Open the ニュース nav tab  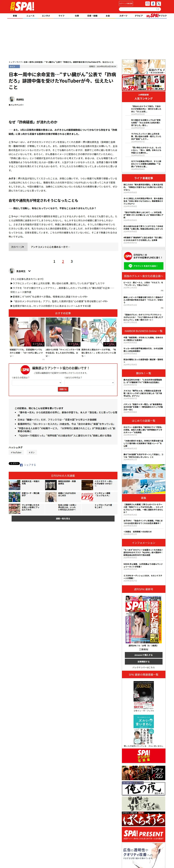(x=30, y=16)
